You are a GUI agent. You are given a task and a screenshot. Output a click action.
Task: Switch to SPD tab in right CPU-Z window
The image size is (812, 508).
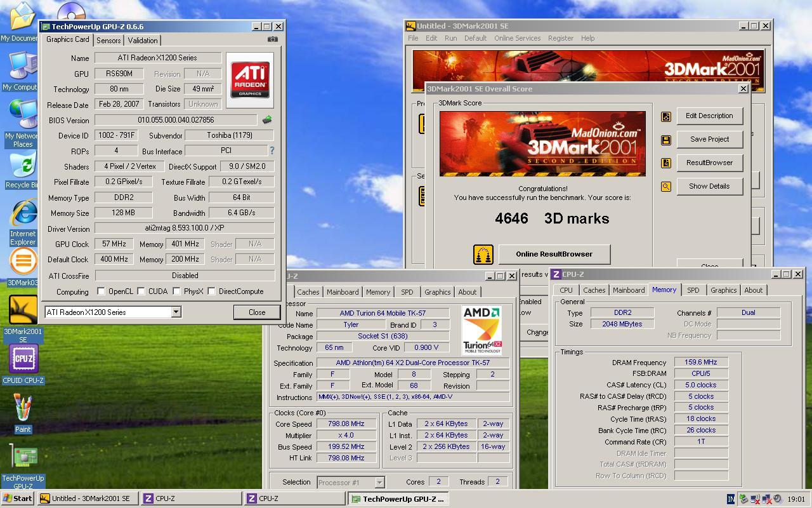tap(693, 290)
